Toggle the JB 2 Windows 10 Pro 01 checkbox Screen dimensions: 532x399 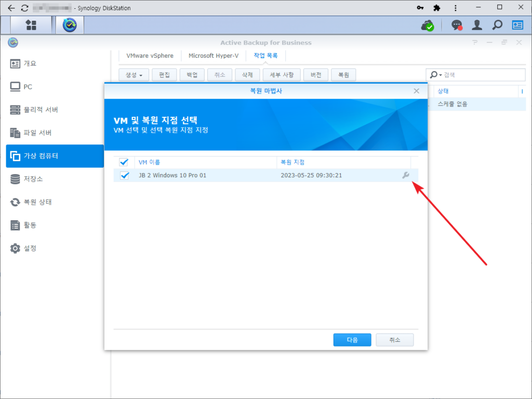[124, 176]
